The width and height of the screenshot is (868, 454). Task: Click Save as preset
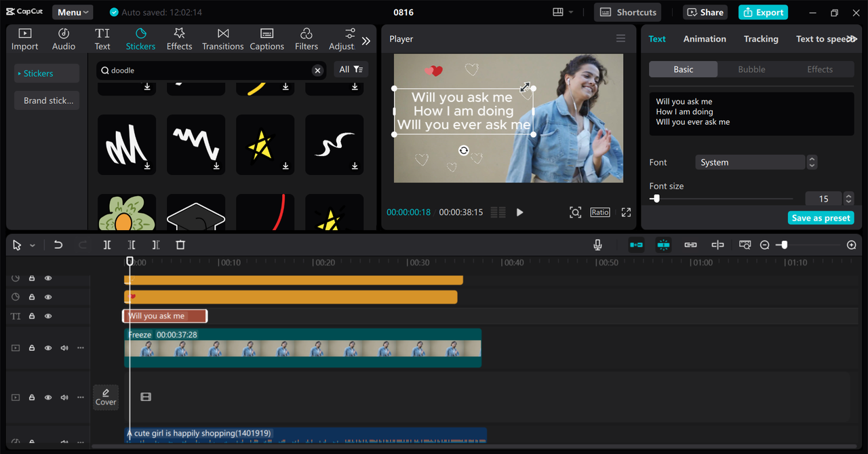[821, 218]
